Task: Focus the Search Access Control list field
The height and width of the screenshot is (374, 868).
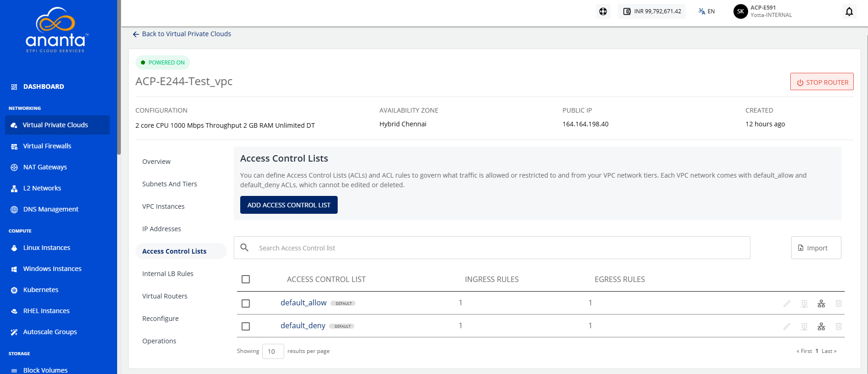Action: [x=492, y=248]
